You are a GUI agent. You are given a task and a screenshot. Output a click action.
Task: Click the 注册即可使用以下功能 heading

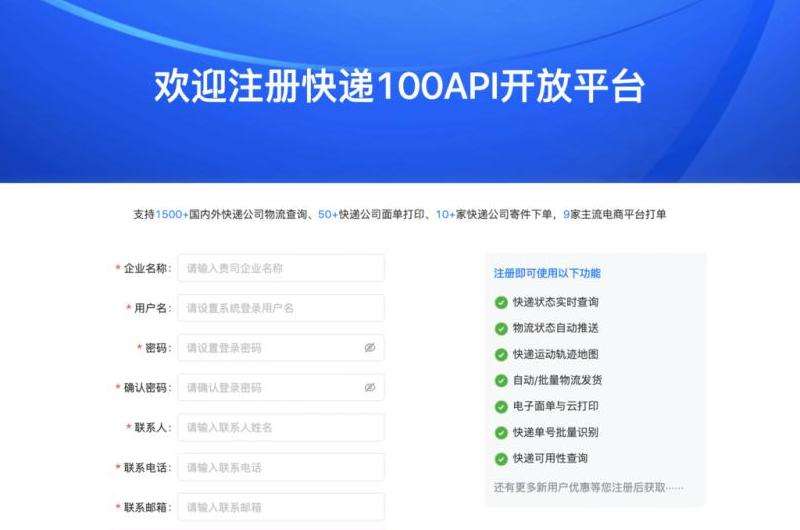[547, 273]
